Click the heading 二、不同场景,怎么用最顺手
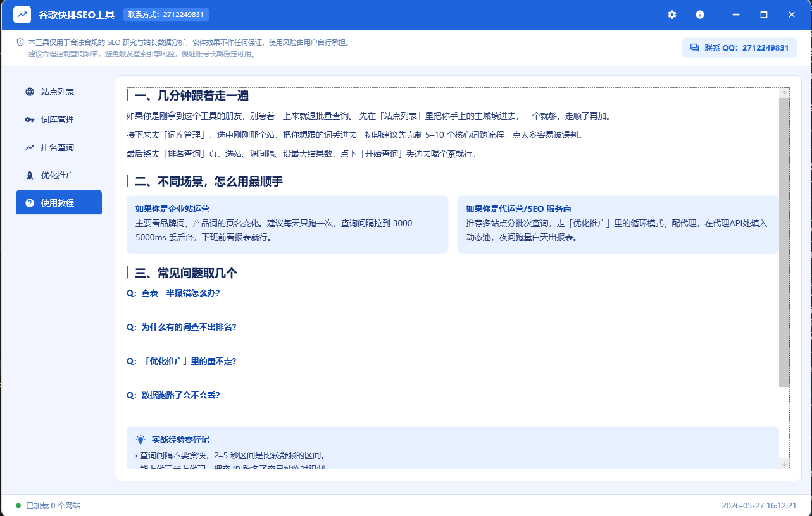The image size is (812, 516). pos(209,182)
